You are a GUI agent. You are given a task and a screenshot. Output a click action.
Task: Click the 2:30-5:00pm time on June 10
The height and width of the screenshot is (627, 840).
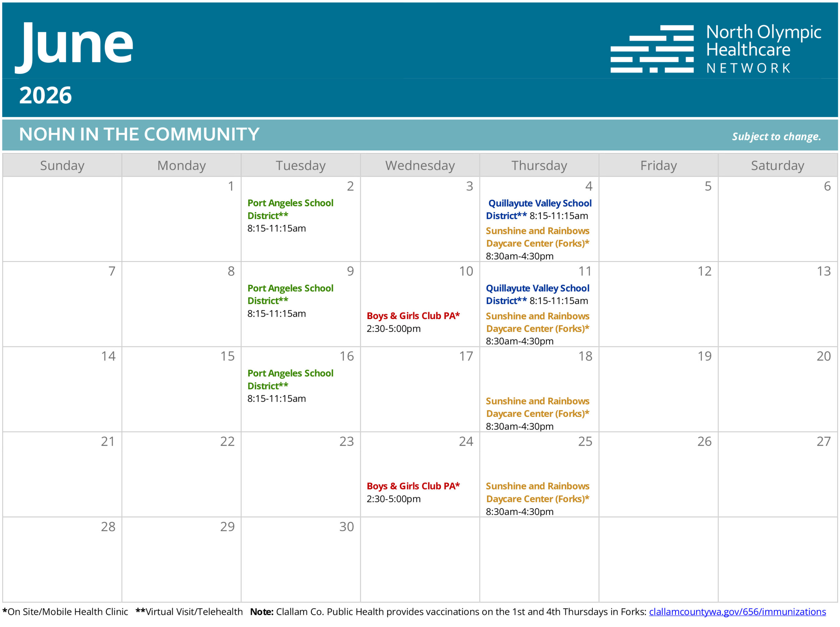393,329
